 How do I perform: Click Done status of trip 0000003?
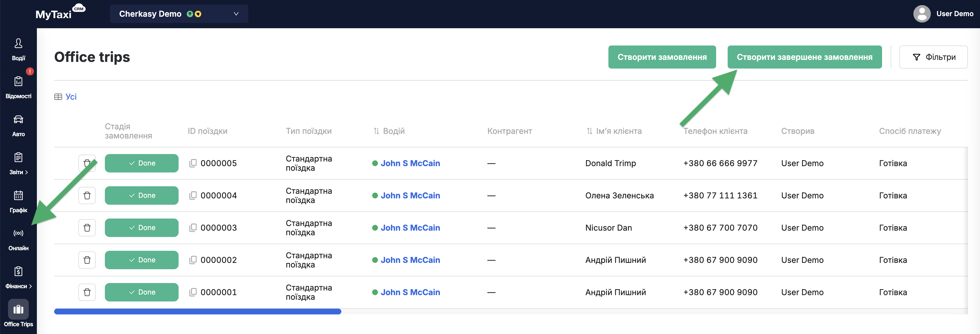(x=141, y=228)
